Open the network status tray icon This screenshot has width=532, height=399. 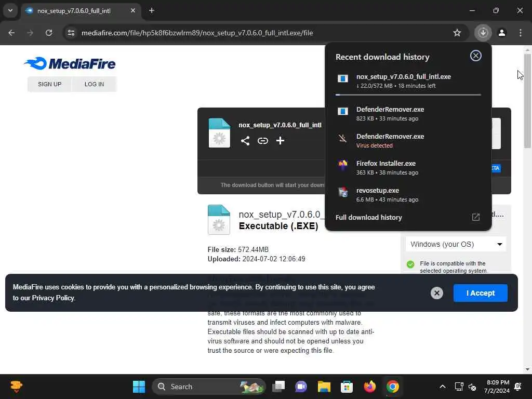point(459,387)
